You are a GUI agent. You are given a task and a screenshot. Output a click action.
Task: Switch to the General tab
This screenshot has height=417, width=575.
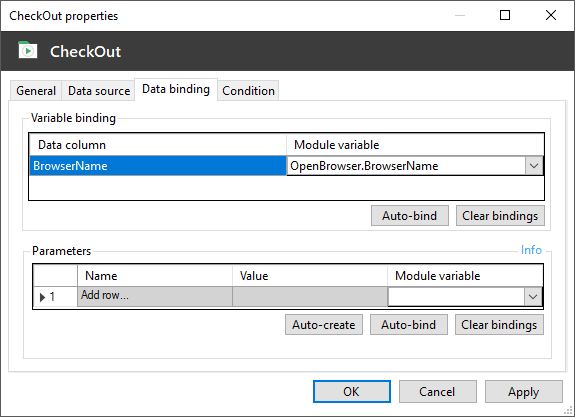pos(36,91)
